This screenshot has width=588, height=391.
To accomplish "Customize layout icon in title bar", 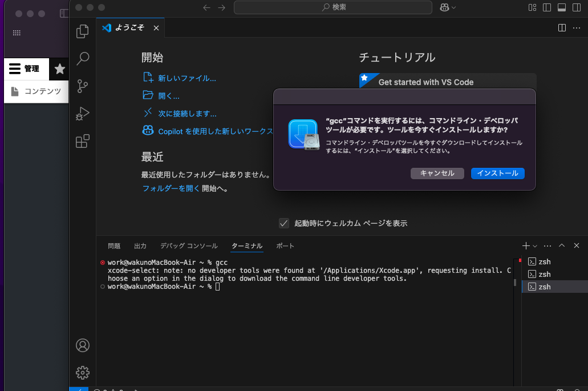I will (532, 7).
